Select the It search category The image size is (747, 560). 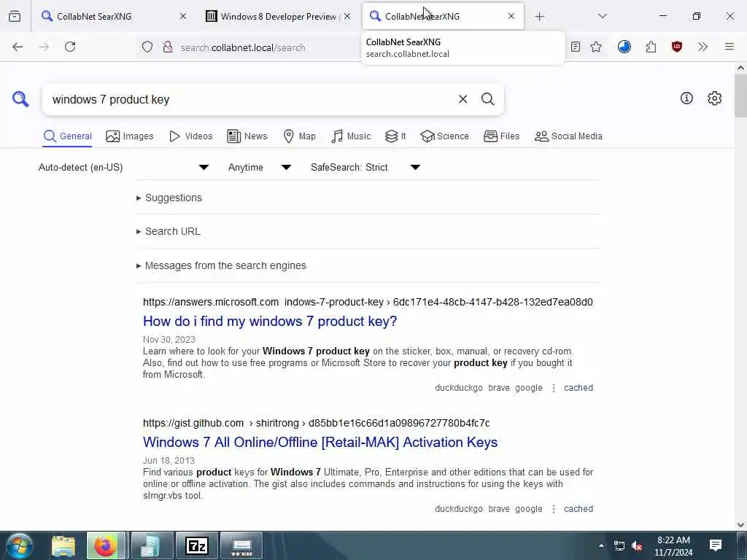(x=395, y=136)
